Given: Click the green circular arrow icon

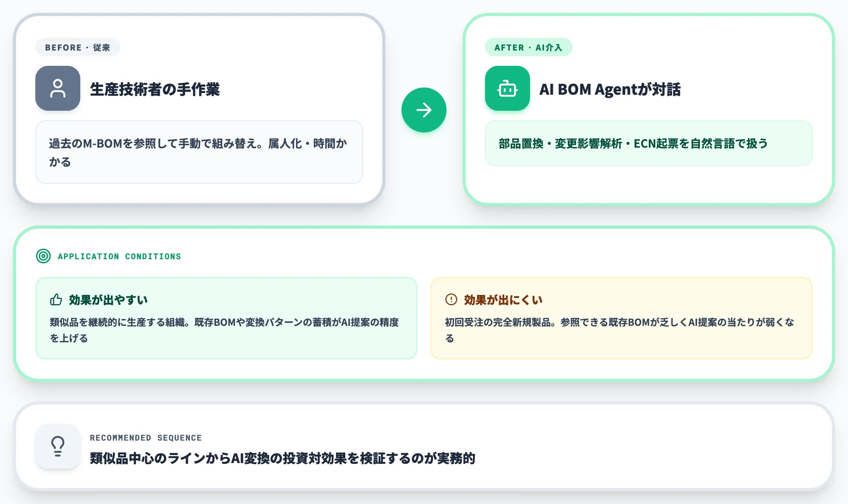Looking at the screenshot, I should coord(424,110).
